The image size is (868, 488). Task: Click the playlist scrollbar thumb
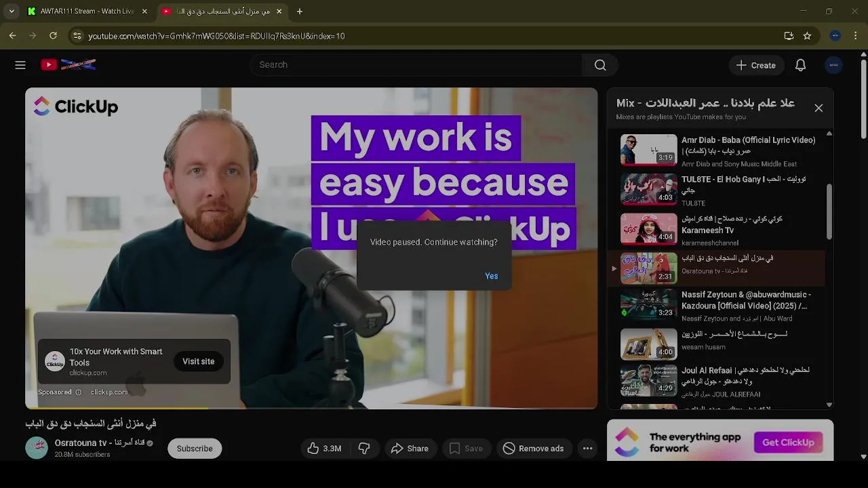829,211
